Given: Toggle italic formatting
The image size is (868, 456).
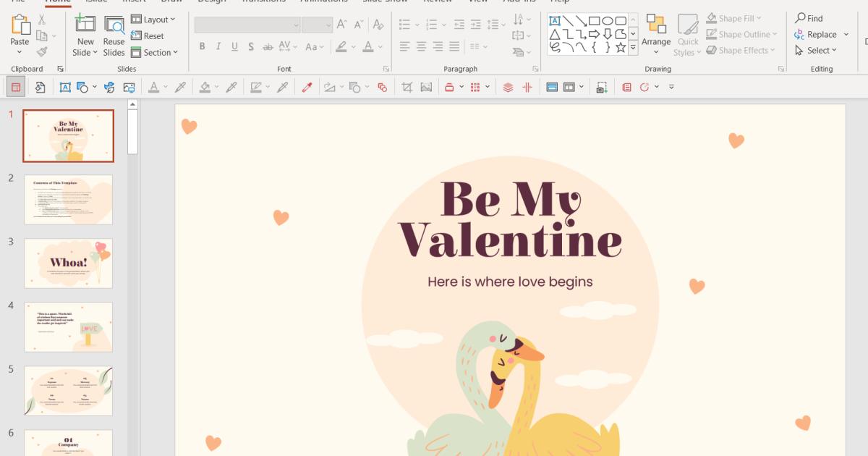Looking at the screenshot, I should point(218,47).
